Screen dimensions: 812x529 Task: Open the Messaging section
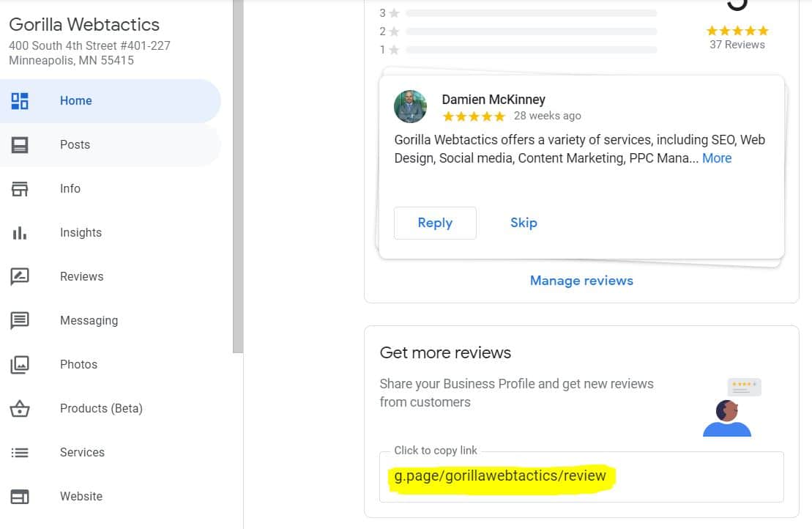pyautogui.click(x=111, y=321)
